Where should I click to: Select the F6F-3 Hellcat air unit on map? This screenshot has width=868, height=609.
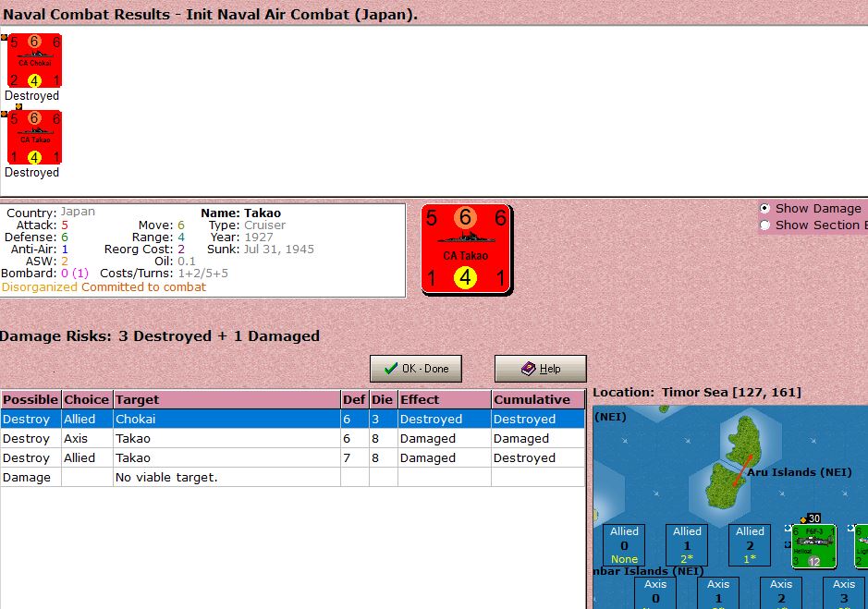coord(813,546)
